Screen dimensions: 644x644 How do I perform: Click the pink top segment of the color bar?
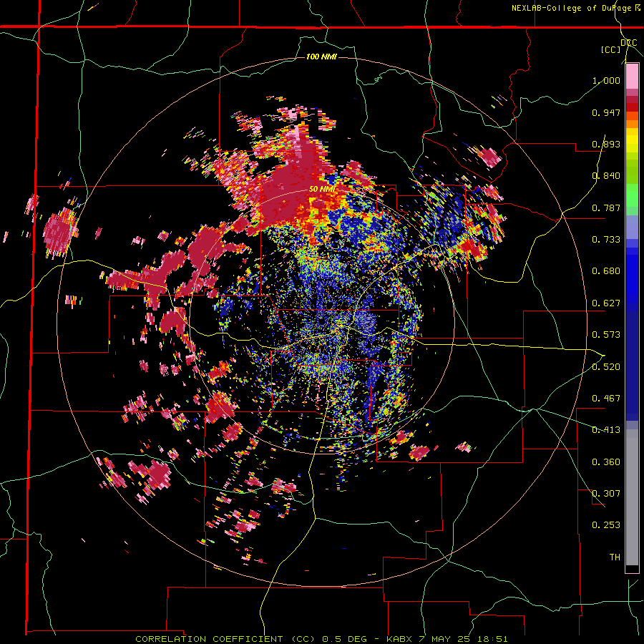(x=632, y=77)
